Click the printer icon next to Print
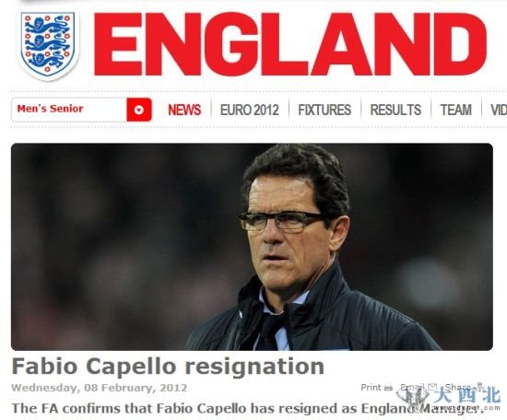 pos(389,387)
